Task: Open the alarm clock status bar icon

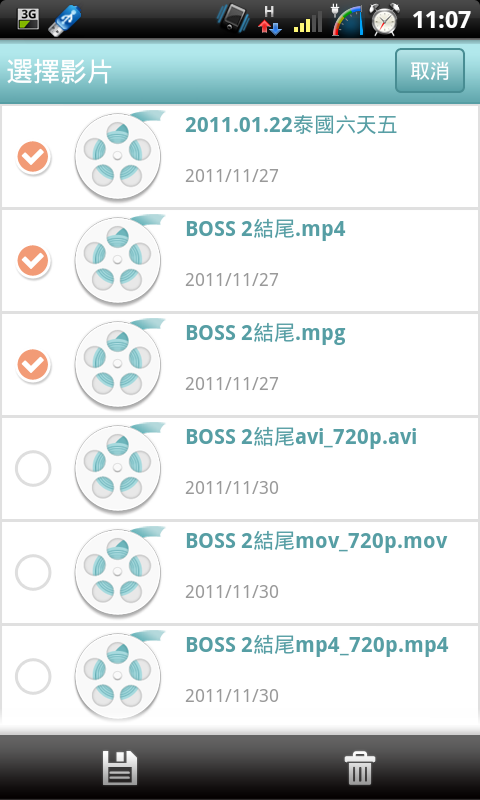Action: 385,19
